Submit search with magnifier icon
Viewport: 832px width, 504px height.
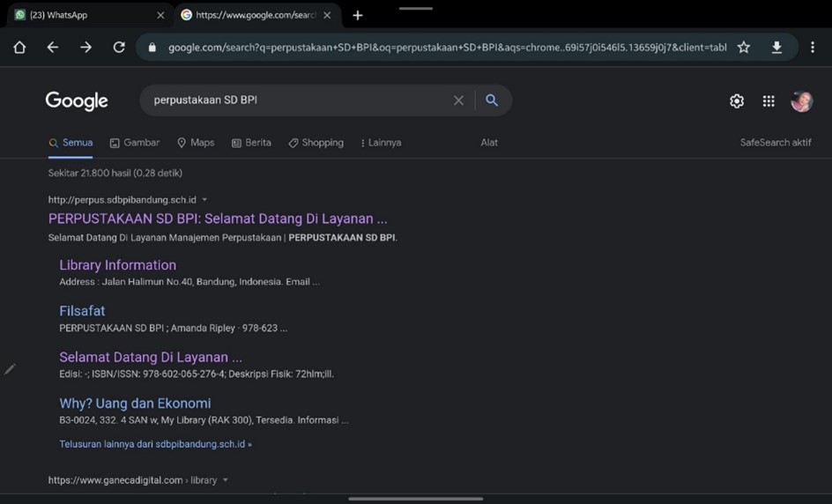tap(492, 100)
